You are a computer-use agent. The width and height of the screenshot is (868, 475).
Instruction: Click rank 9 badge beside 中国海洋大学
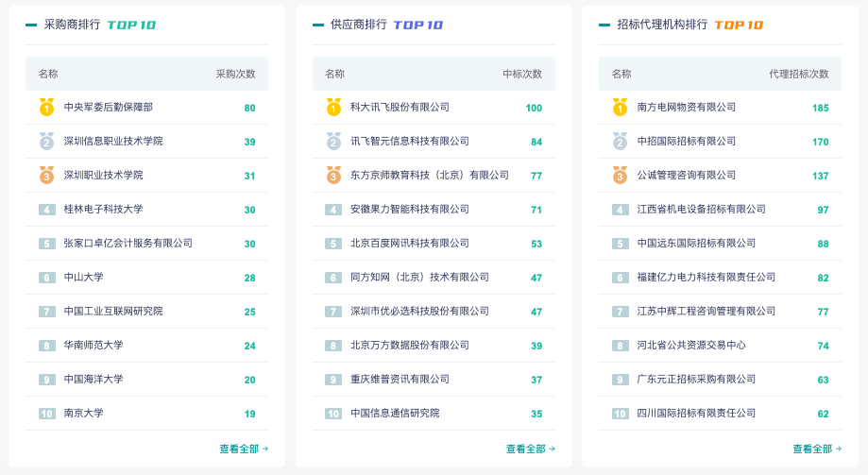tap(47, 380)
